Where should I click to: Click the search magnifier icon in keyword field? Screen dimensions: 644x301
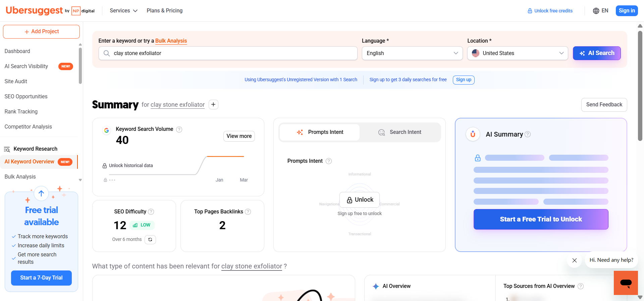(107, 53)
